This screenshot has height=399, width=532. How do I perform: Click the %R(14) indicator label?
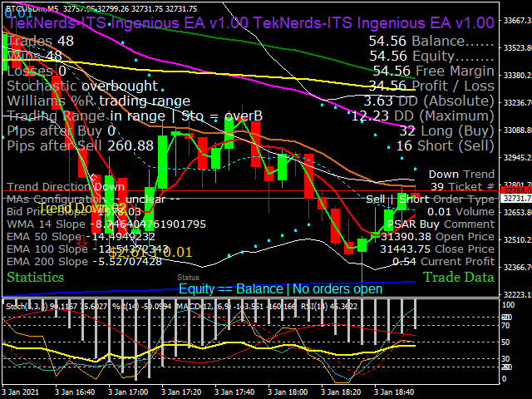point(142,307)
